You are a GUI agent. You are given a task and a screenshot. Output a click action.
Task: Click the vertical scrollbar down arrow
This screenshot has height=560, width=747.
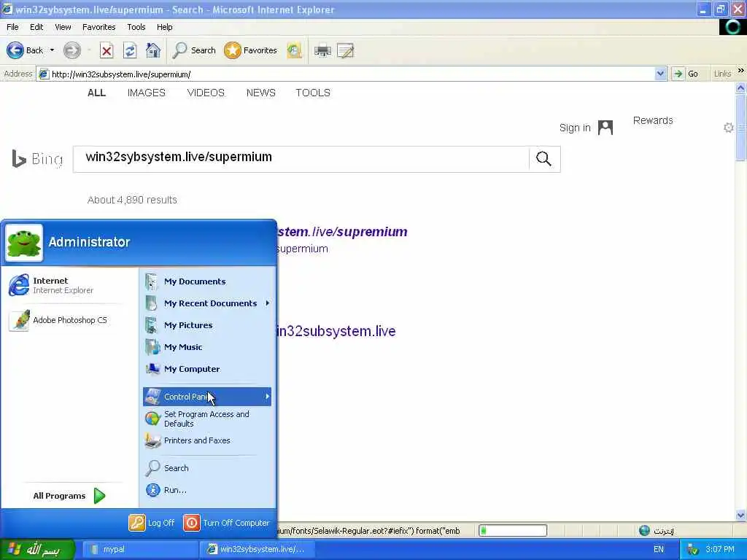(740, 516)
